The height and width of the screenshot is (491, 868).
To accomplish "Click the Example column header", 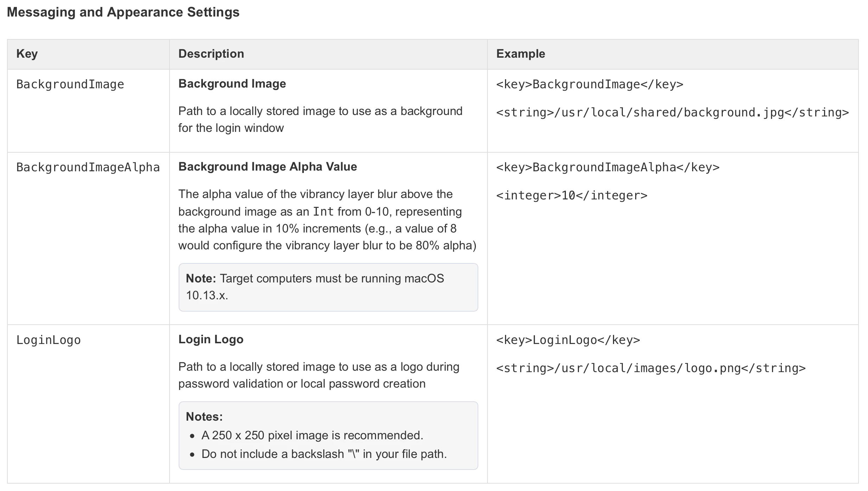I will 521,54.
